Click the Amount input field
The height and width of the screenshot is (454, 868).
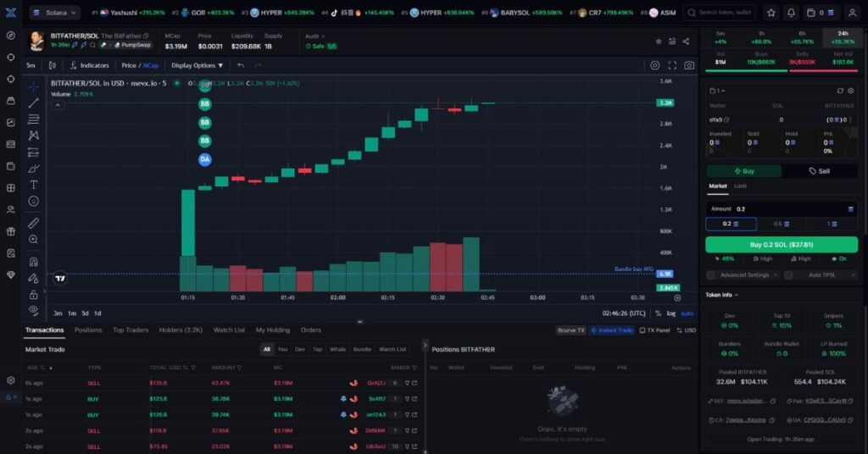click(782, 209)
